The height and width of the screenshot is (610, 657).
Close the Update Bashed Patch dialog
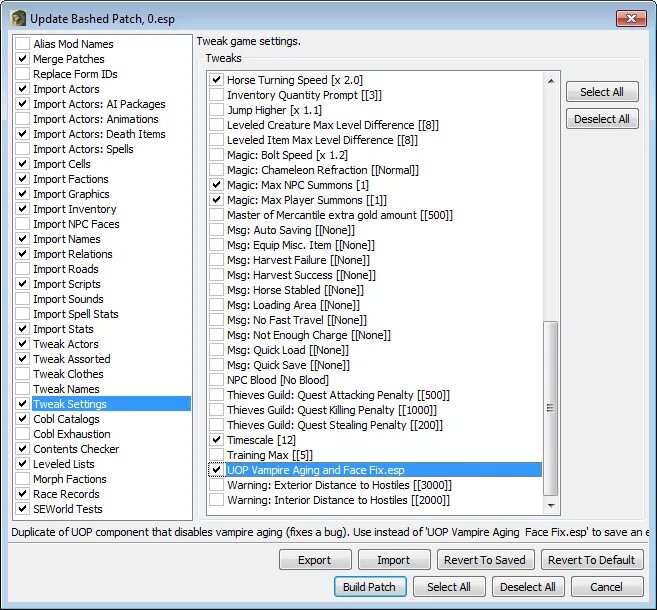(631, 18)
